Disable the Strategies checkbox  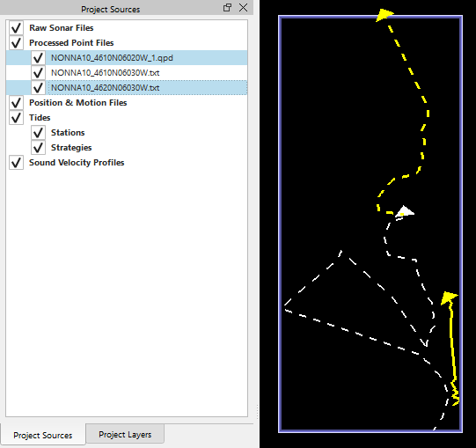click(x=38, y=147)
